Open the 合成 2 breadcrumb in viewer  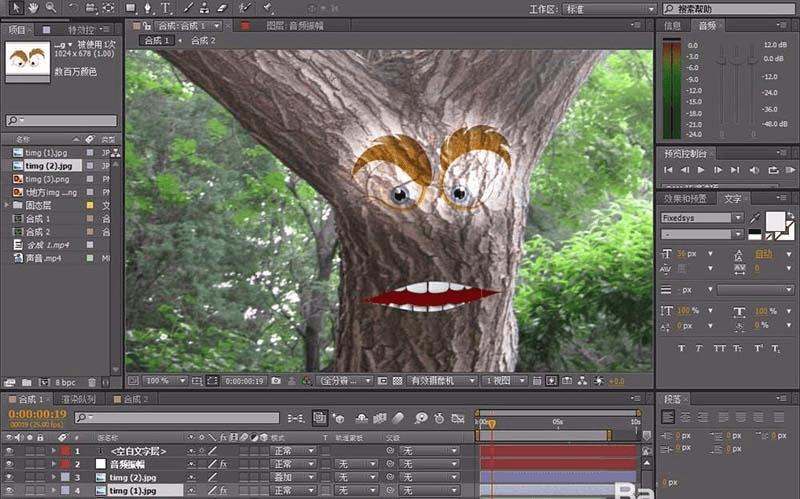point(203,41)
